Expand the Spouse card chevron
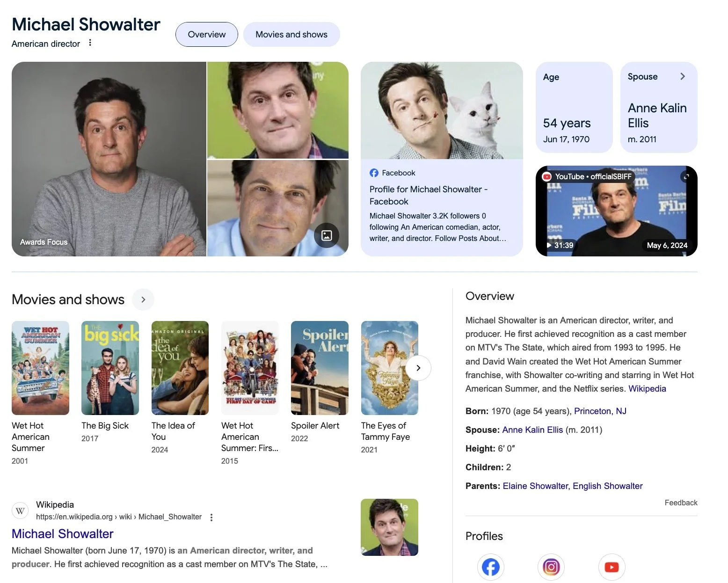Screen dimensions: 728x583 [x=683, y=76]
